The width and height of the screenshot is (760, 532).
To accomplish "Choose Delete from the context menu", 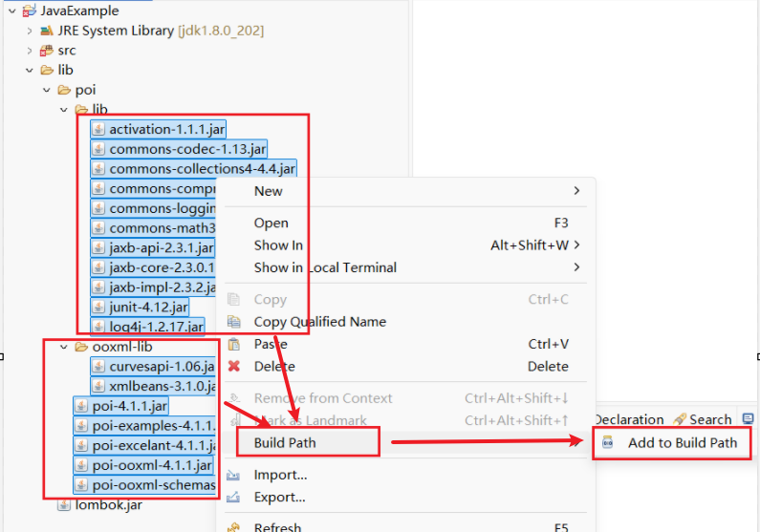I will tap(405, 367).
